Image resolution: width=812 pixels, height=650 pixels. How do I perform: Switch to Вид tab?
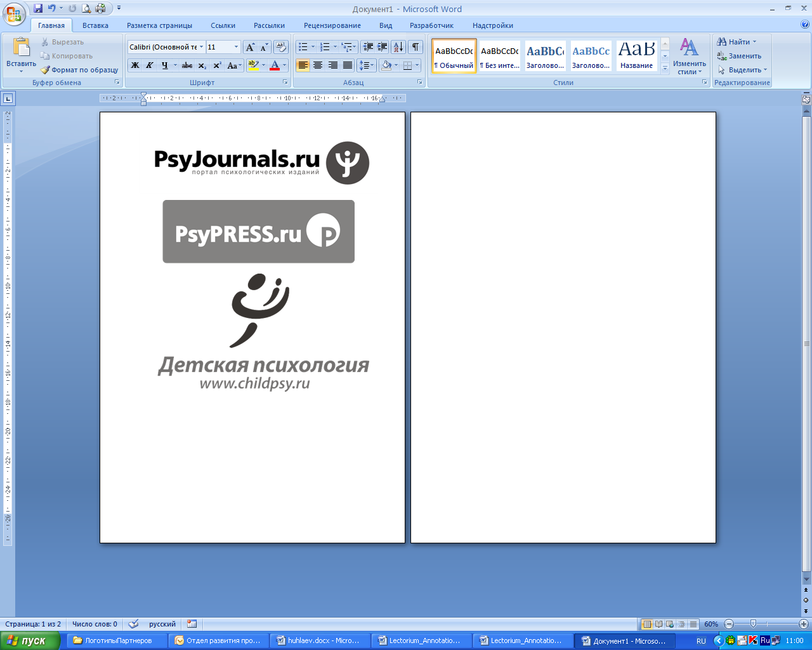386,25
